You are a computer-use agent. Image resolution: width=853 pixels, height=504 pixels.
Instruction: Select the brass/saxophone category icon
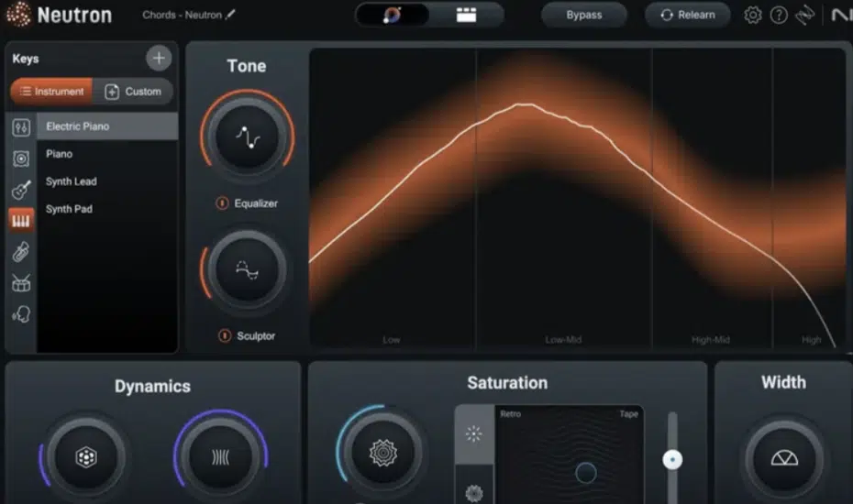pos(21,252)
